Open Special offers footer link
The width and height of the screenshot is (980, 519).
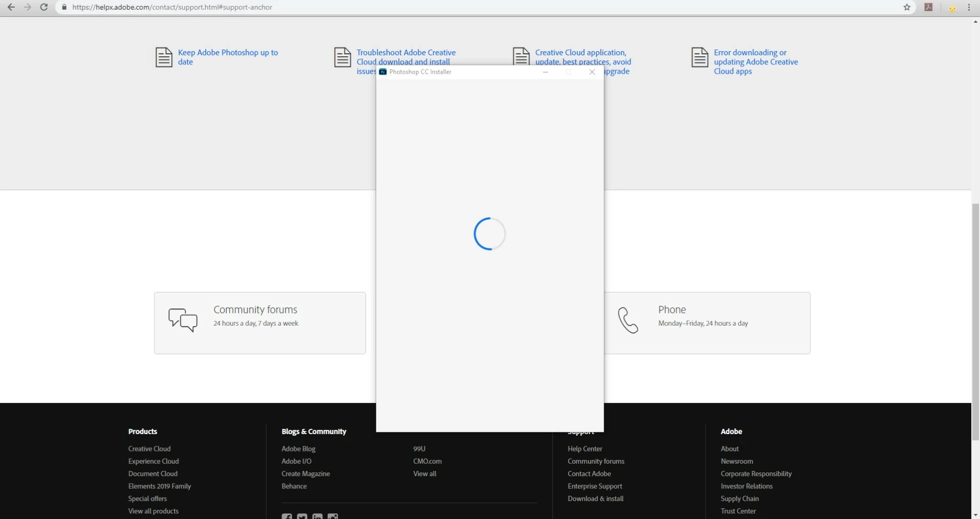coord(147,499)
